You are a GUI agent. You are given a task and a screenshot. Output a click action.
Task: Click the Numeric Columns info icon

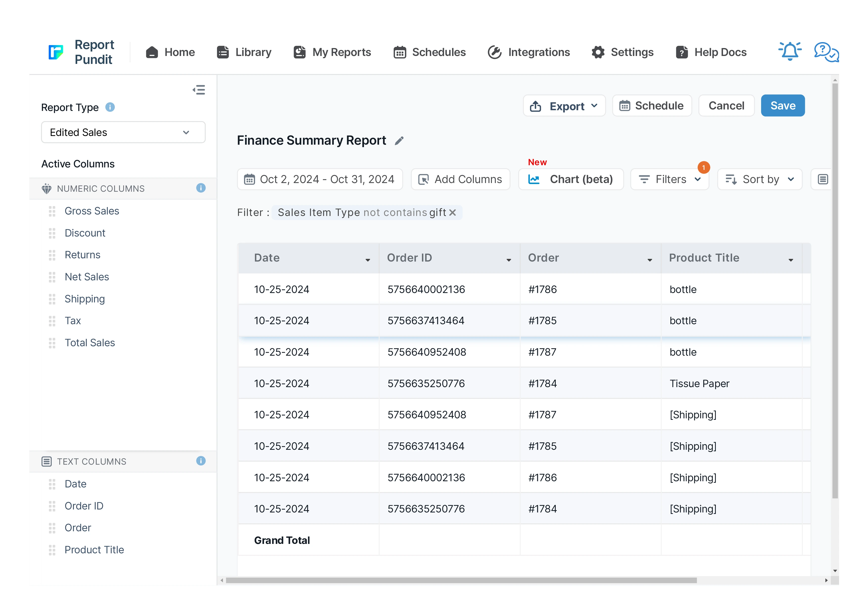201,188
